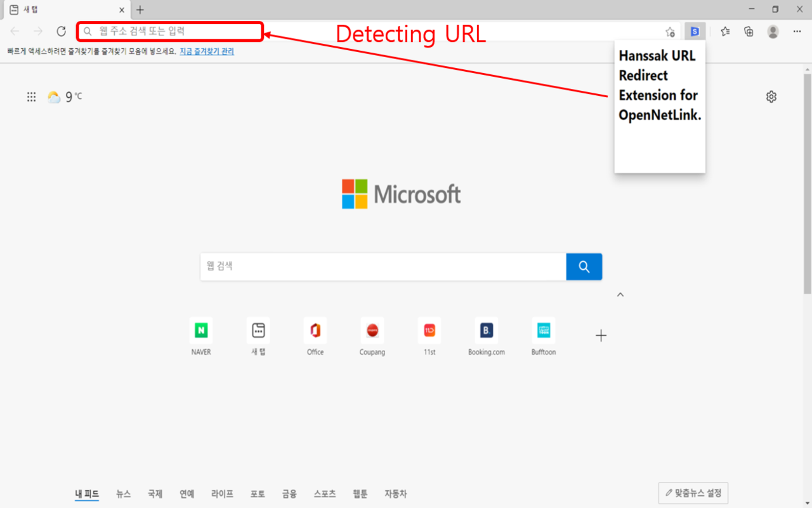This screenshot has width=812, height=508.
Task: Launch the NAVER shortcut
Action: coord(200,330)
